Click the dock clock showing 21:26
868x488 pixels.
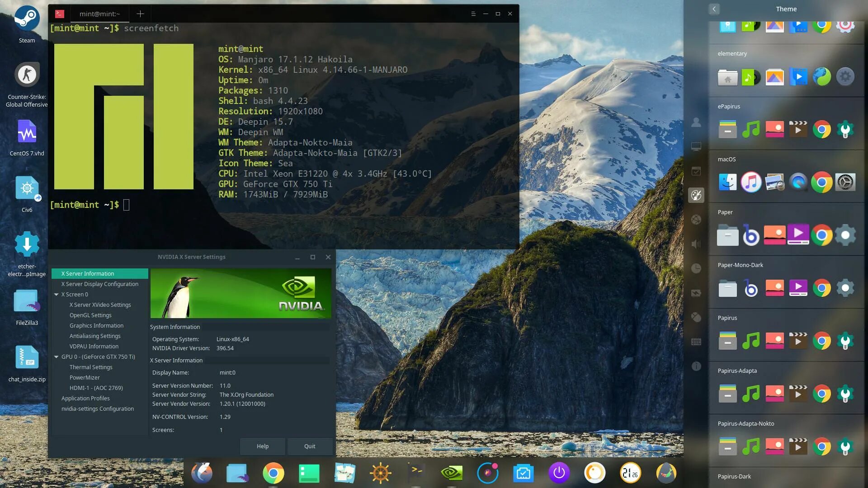(630, 473)
